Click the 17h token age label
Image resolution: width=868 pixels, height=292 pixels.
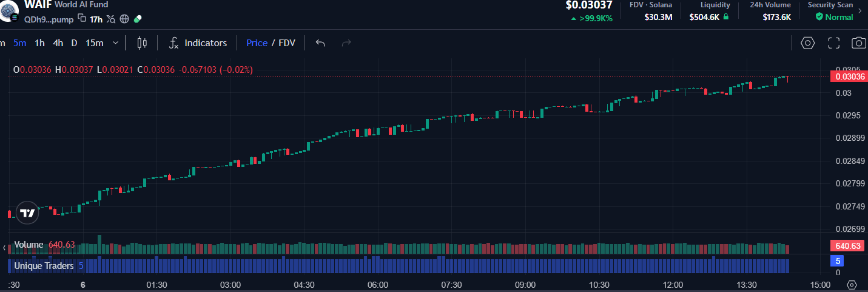click(x=96, y=19)
